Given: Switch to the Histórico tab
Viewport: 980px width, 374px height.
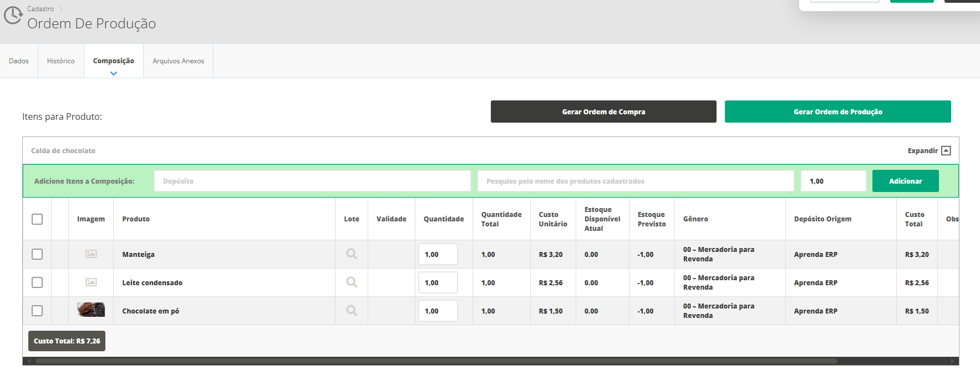Looking at the screenshot, I should (x=61, y=61).
